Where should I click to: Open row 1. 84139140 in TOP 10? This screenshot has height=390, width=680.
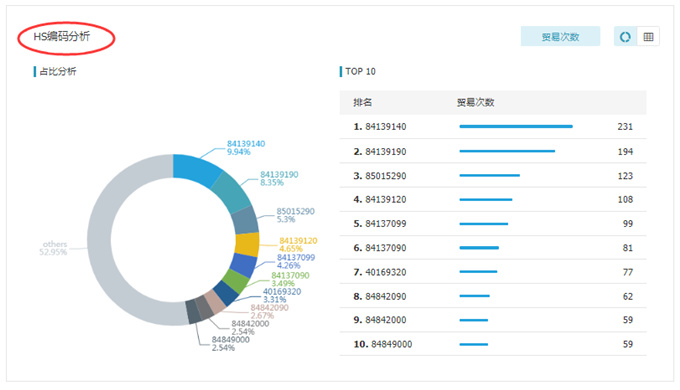[x=493, y=127]
